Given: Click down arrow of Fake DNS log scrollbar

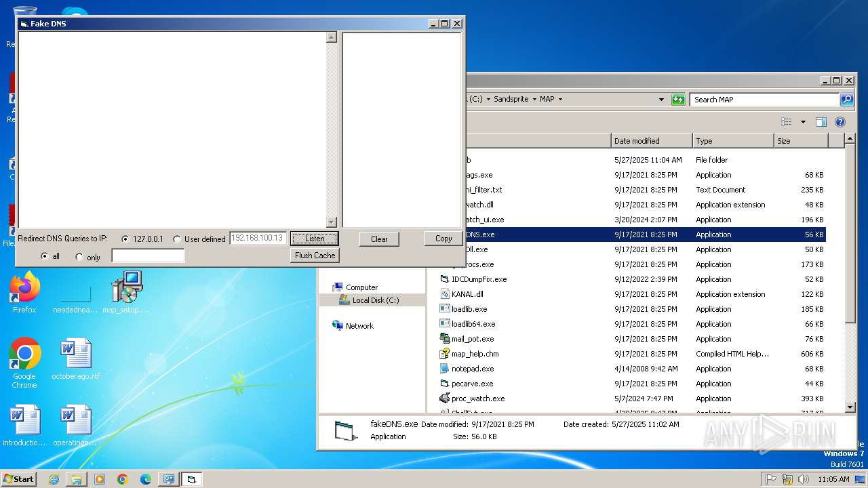Looking at the screenshot, I should coord(332,222).
